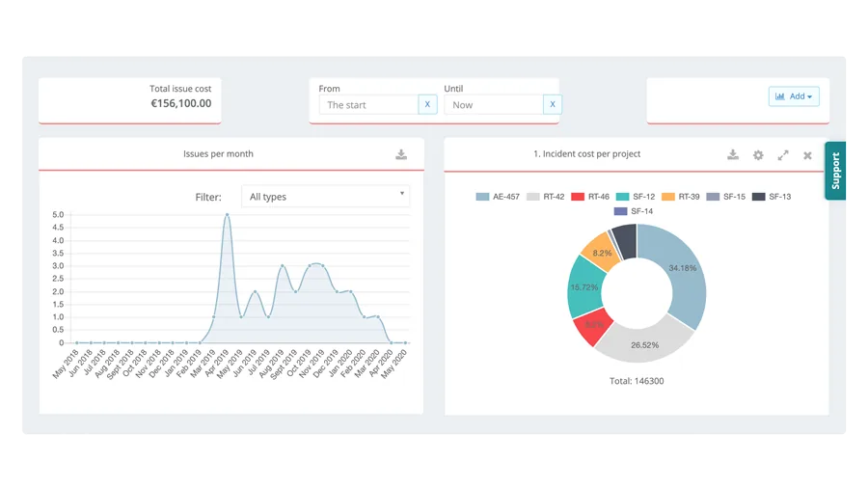Toggle RT-46 legend entry
The height and width of the screenshot is (488, 868).
click(590, 197)
